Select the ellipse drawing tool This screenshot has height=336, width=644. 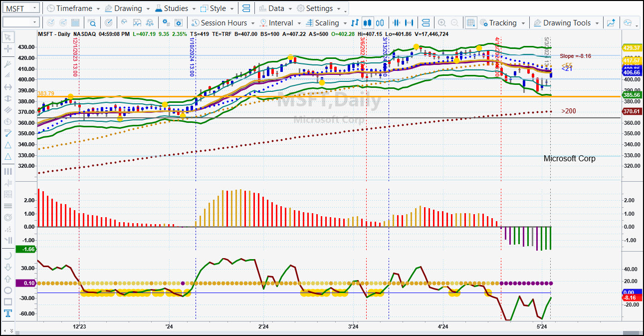coord(8,290)
